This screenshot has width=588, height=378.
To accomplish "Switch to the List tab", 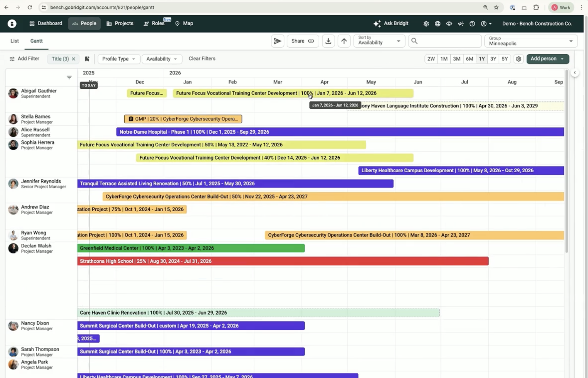I will point(14,41).
